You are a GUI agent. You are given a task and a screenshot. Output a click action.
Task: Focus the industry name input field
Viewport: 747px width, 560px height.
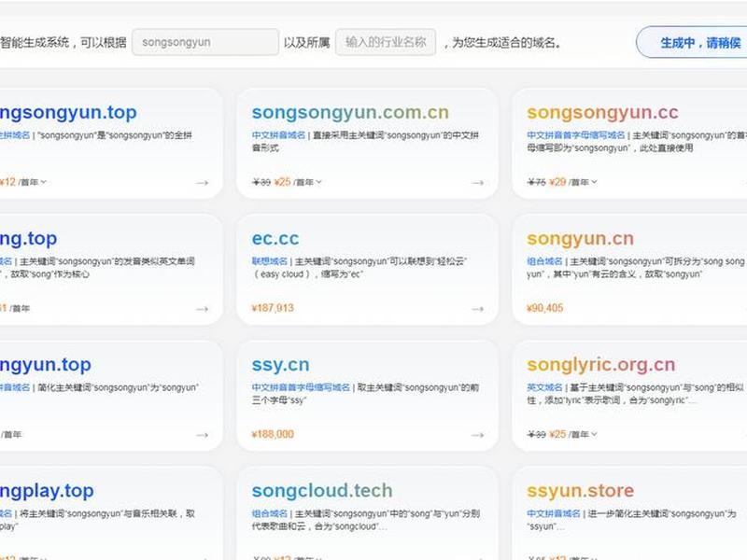[x=386, y=42]
